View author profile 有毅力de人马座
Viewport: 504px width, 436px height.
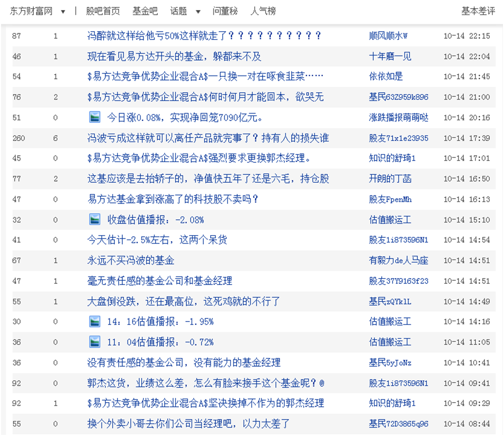click(399, 260)
